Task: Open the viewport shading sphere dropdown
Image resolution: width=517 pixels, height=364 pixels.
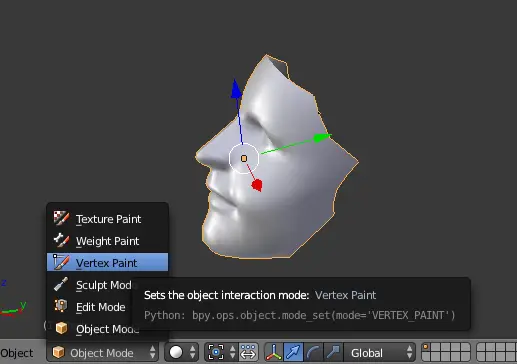Action: click(x=181, y=352)
